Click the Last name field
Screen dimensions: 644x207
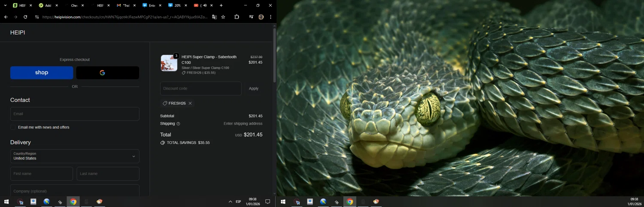108,174
